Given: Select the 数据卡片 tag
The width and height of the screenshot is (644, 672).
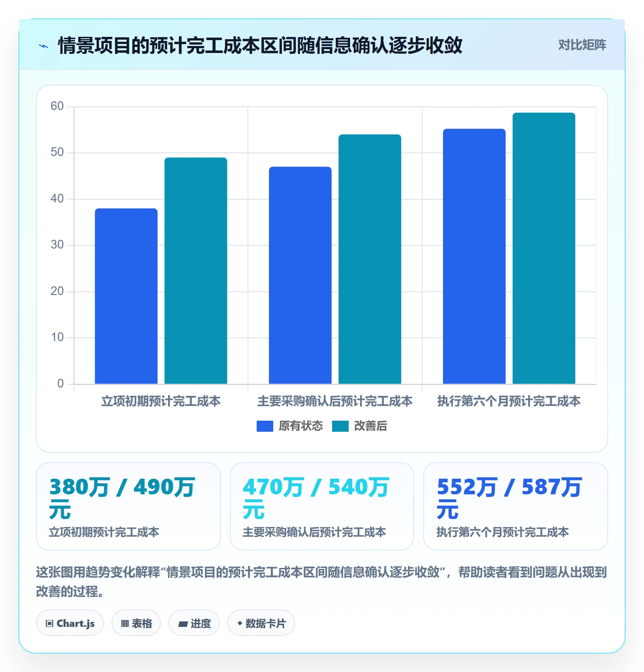Looking at the screenshot, I should click(261, 623).
